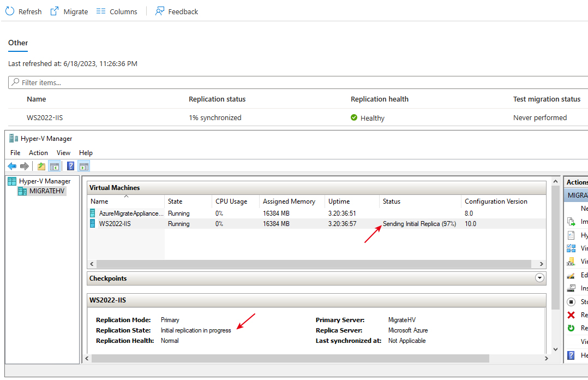The width and height of the screenshot is (588, 380).
Task: Select the AzureMigrateAppliance virtual machine row name
Action: click(x=131, y=213)
